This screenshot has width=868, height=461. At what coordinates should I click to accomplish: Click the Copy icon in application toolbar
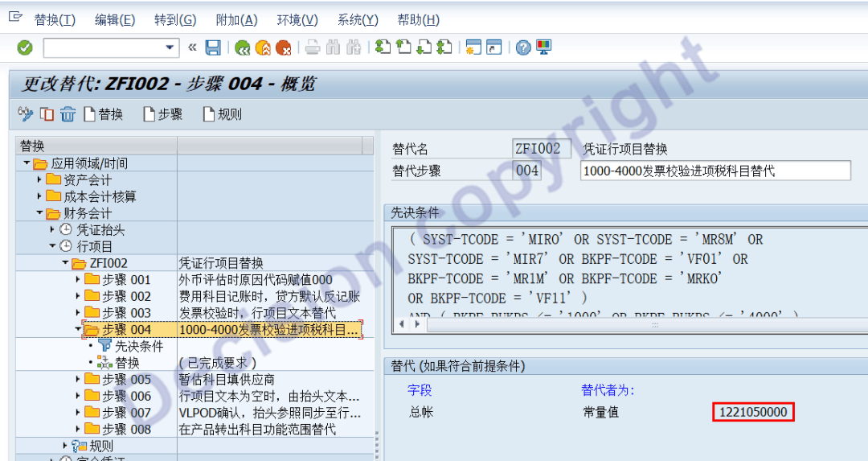(47, 114)
